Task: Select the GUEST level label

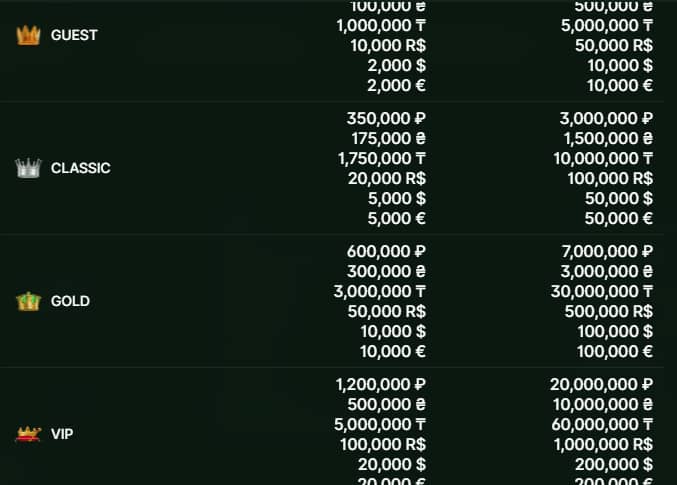Action: click(x=74, y=35)
